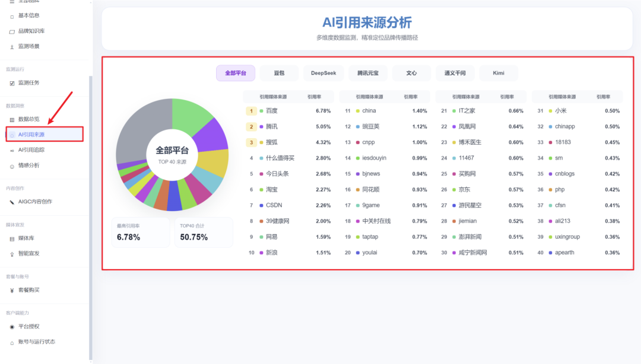641x364 pixels.
Task: Open 基本信息 sidebar item
Action: (x=28, y=15)
